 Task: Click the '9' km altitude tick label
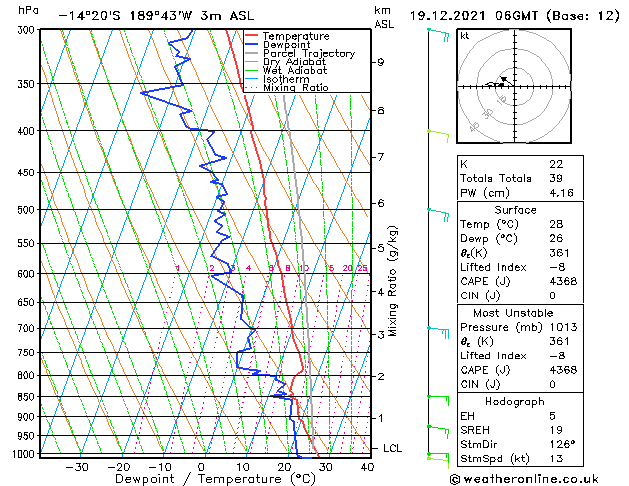[381, 62]
